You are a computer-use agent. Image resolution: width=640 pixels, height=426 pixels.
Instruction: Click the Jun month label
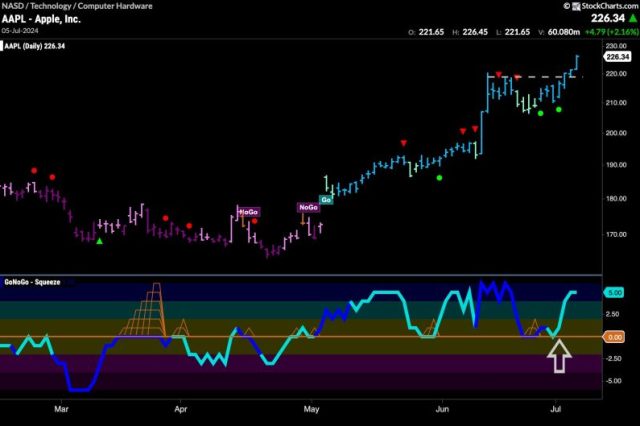point(442,409)
